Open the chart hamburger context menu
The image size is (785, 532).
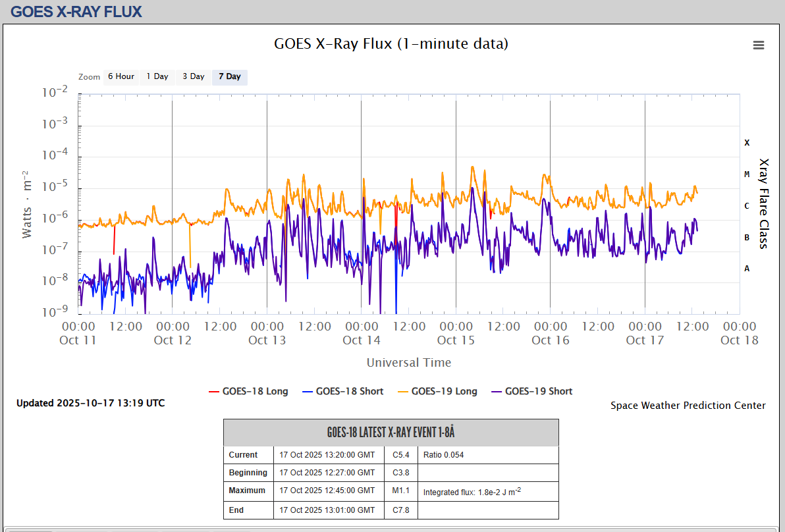(759, 45)
